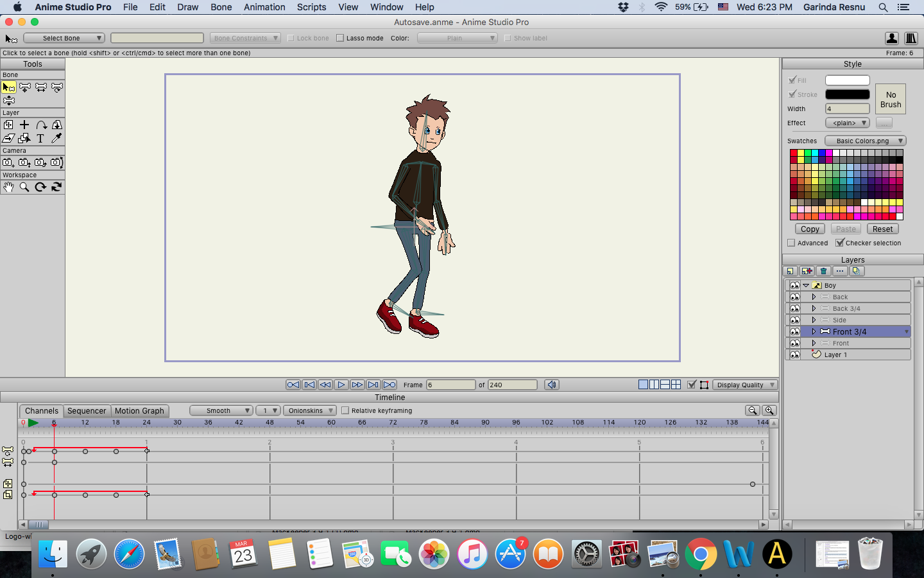Enable the Lasso mode checkbox

[x=340, y=38]
